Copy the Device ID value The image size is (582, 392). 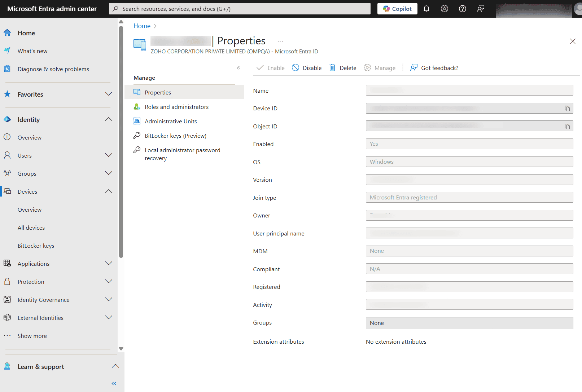click(567, 108)
